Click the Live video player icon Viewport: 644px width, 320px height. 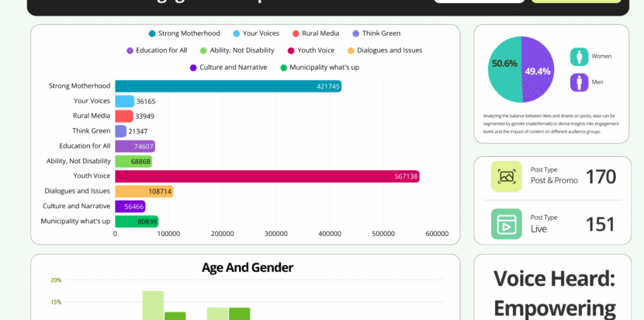(x=507, y=224)
